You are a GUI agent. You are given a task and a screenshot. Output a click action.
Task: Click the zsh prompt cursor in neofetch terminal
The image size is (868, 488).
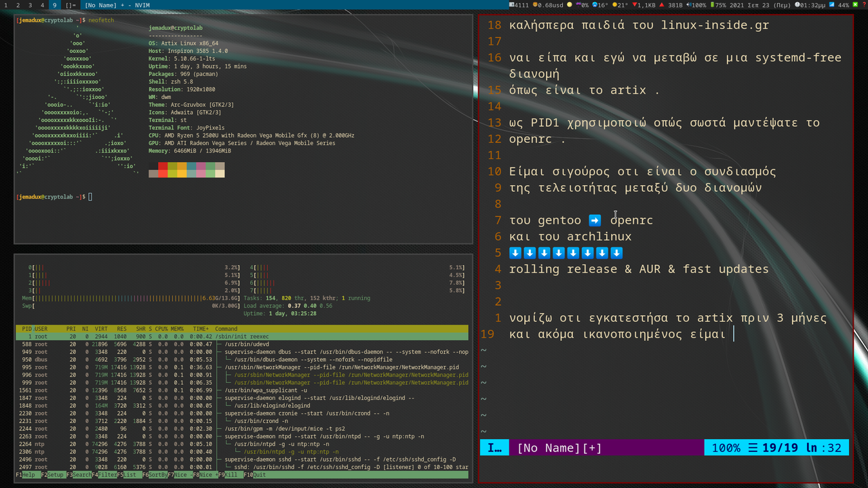[90, 197]
